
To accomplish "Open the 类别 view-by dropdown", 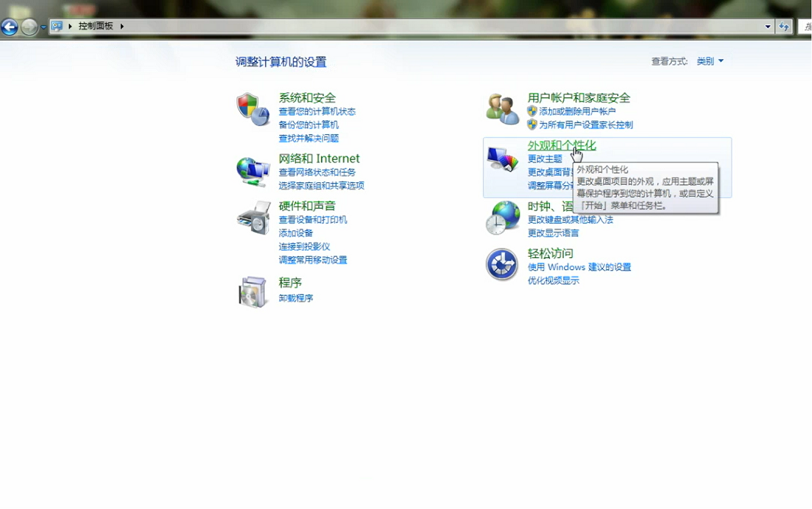I will 710,61.
